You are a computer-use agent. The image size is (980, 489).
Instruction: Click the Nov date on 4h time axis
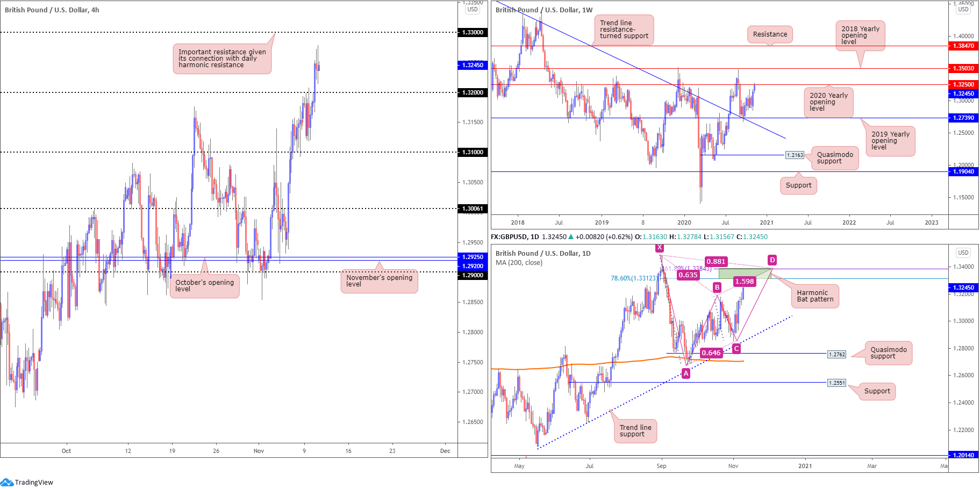(x=259, y=451)
